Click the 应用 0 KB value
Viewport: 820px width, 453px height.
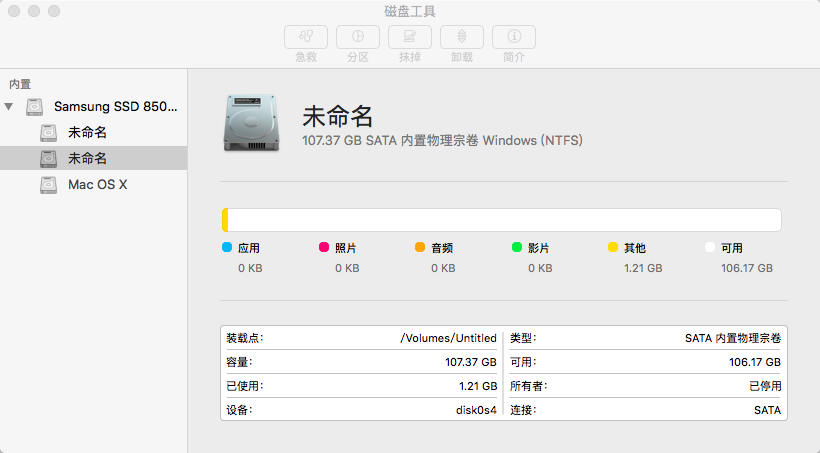click(250, 268)
